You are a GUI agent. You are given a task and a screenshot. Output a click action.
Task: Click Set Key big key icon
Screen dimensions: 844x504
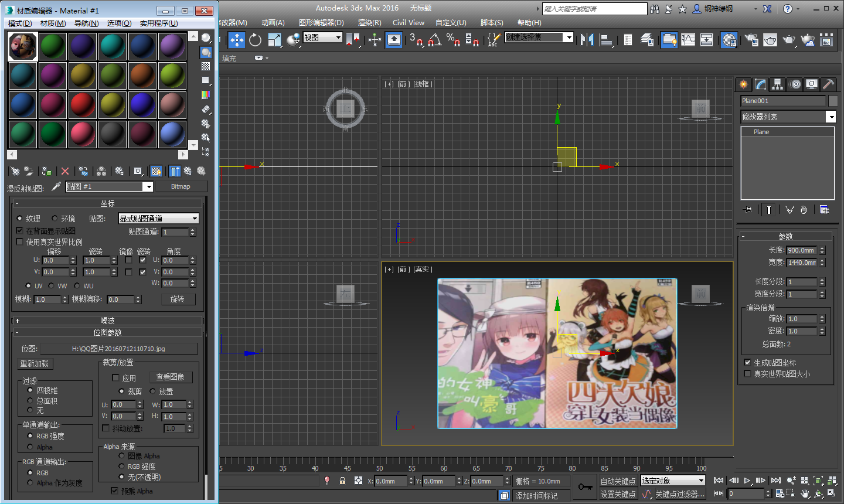pos(585,487)
